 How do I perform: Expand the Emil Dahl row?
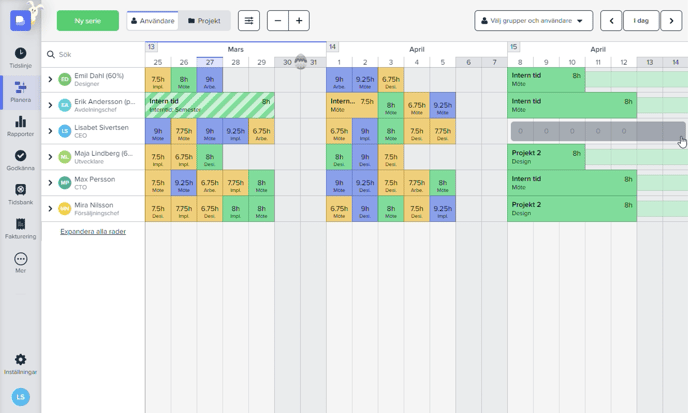[x=50, y=79]
